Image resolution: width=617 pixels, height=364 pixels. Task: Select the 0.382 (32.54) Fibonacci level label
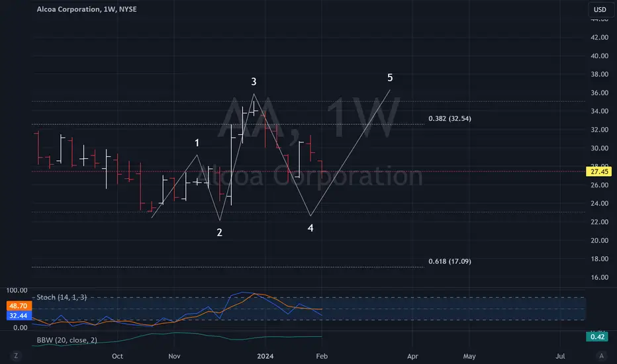pos(450,118)
